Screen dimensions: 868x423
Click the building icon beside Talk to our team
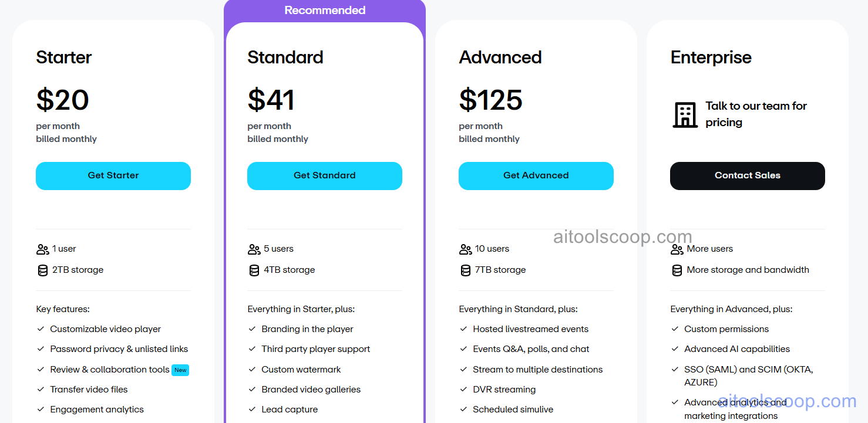685,114
